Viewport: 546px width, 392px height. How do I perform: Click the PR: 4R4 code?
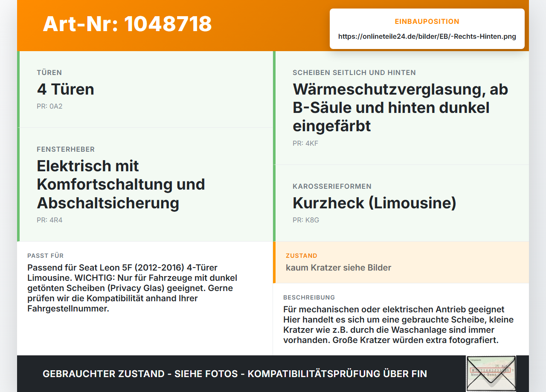(x=49, y=220)
